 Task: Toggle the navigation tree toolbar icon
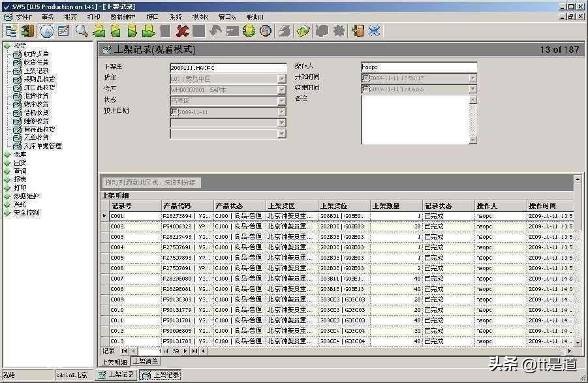(x=11, y=31)
